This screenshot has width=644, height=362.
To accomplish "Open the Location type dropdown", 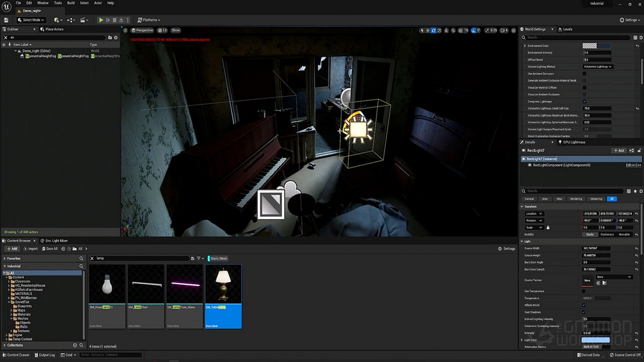I will 535,213.
